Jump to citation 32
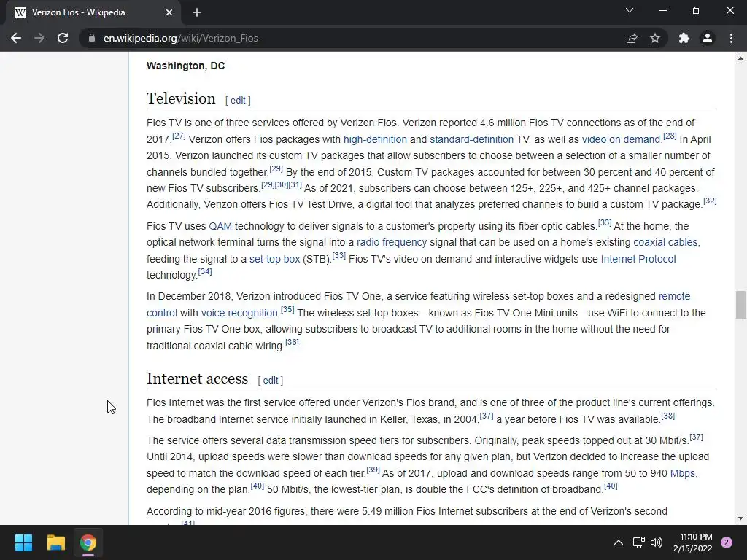The image size is (747, 560). pos(710,201)
